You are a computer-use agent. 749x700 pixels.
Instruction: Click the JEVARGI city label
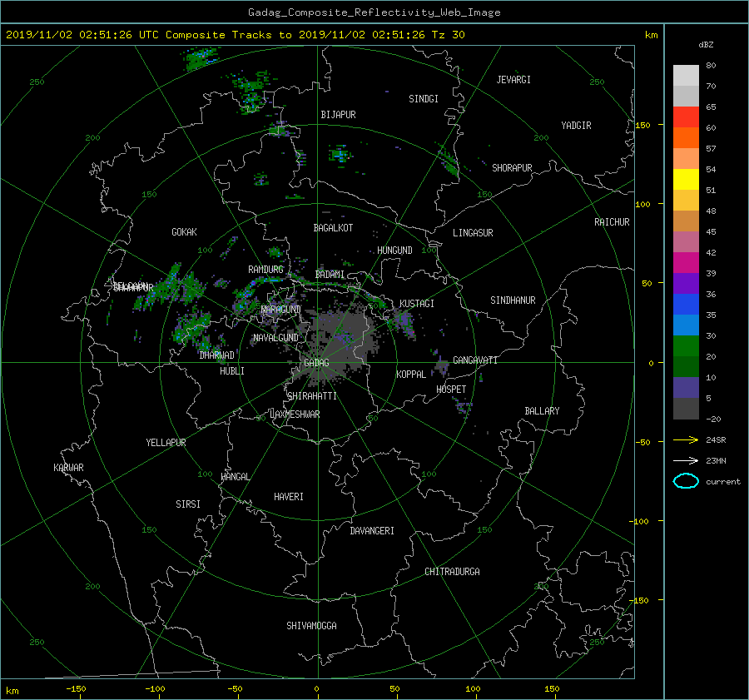[x=513, y=80]
